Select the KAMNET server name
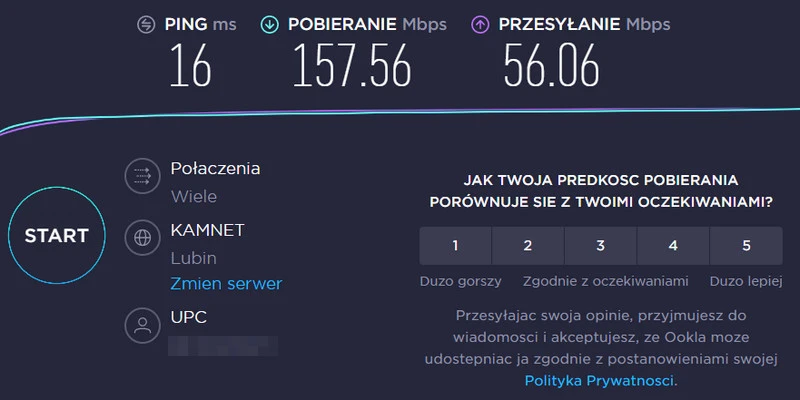 [207, 230]
